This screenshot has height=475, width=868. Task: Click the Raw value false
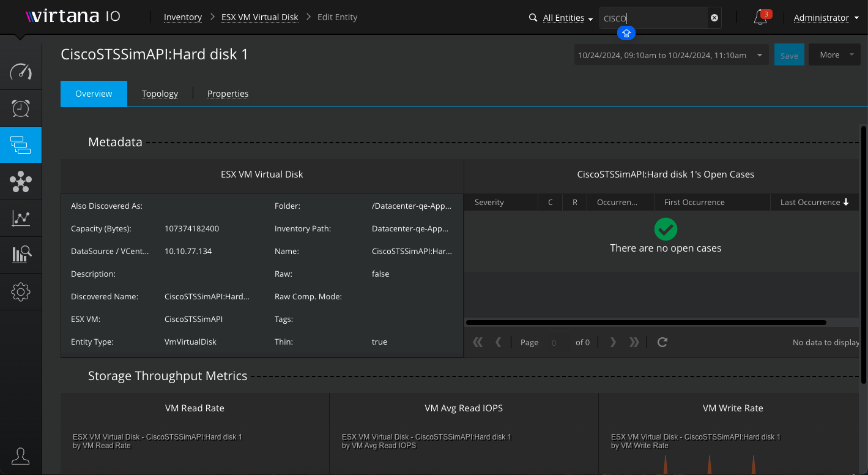point(380,274)
